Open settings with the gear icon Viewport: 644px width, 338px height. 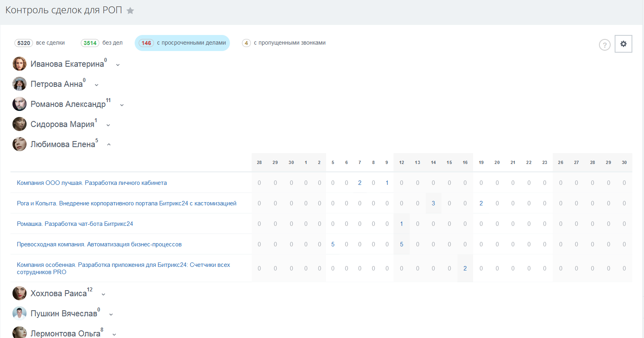(x=623, y=44)
